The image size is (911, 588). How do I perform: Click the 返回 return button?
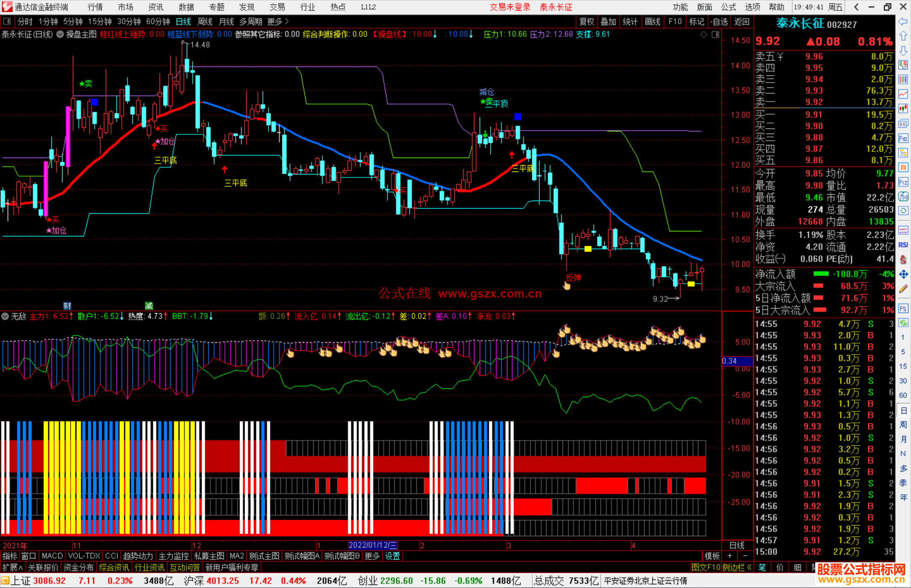tap(742, 21)
